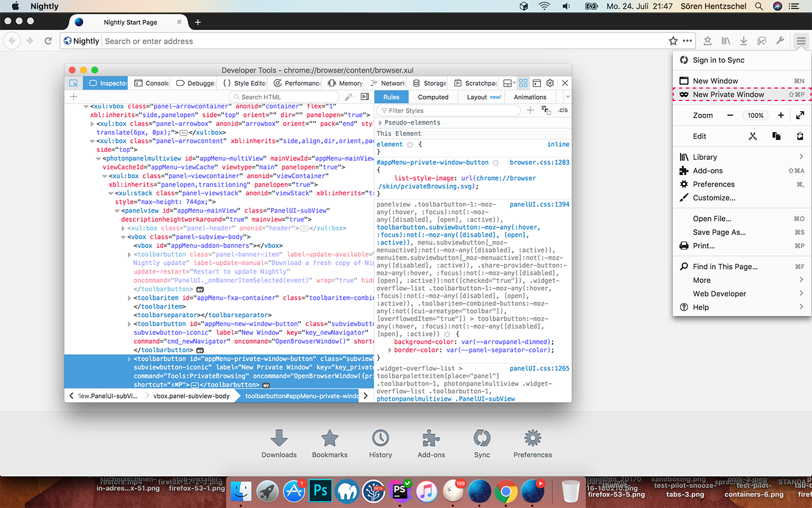Open the Network panel tab

[x=388, y=83]
